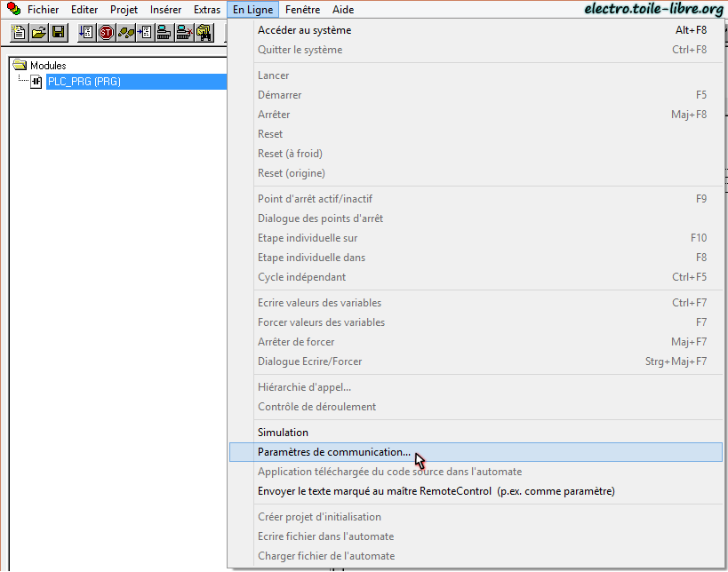
Task: Click Créer projet d'initialisation
Action: pos(476,516)
